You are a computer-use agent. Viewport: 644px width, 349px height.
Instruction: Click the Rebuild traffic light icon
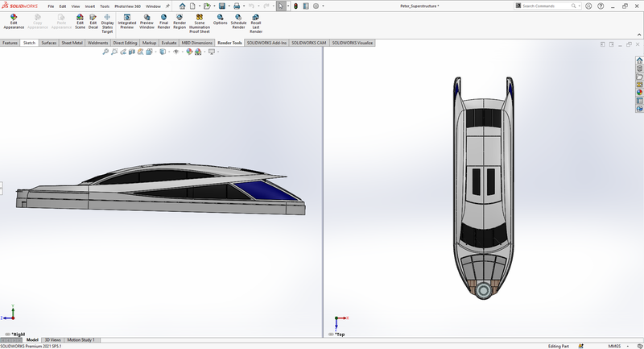coord(295,6)
